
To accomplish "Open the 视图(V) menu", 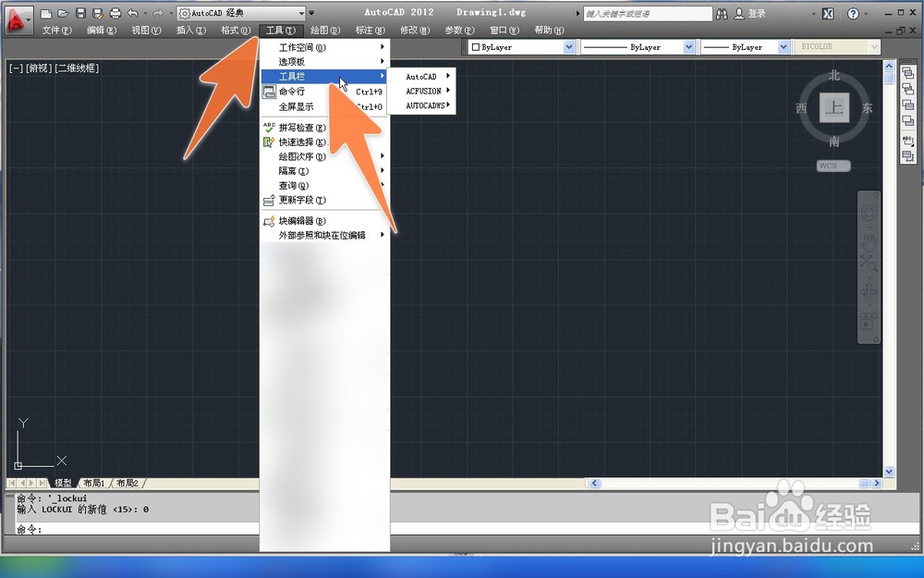I will coord(146,31).
